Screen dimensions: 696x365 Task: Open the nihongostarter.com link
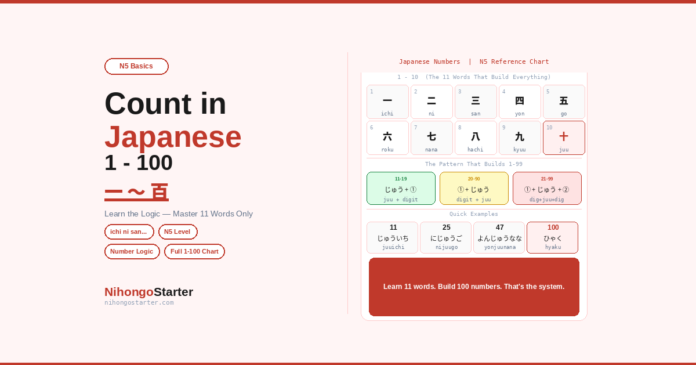(x=139, y=303)
